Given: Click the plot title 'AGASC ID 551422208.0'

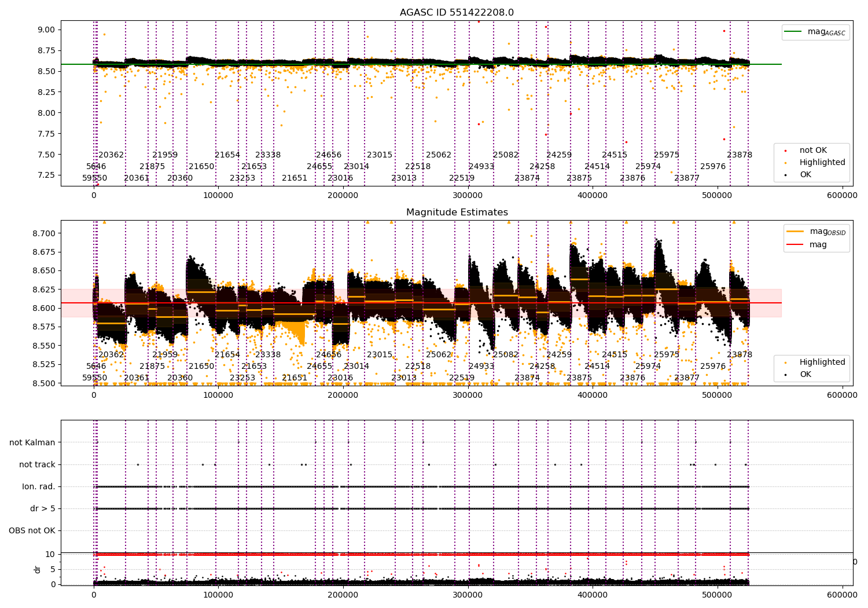Looking at the screenshot, I should pos(457,13).
